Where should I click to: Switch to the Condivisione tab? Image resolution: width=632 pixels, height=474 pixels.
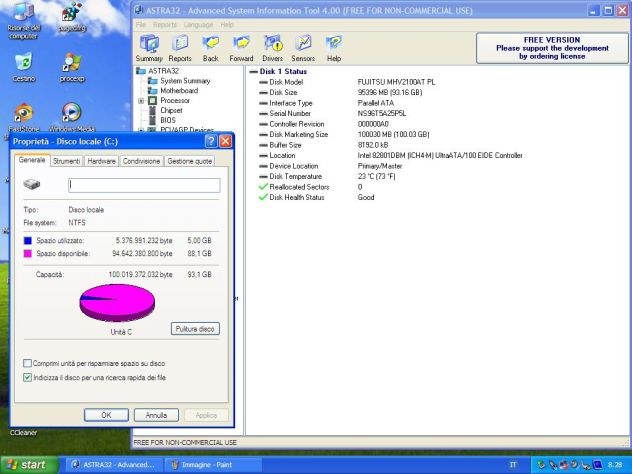pyautogui.click(x=141, y=161)
